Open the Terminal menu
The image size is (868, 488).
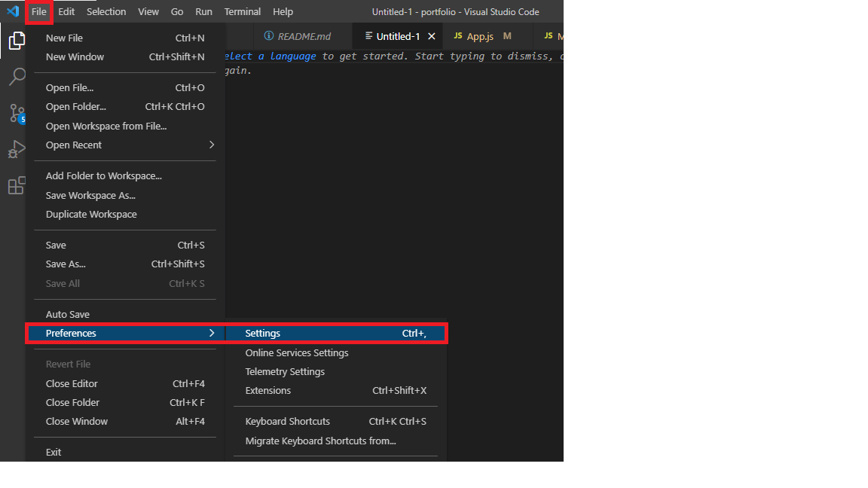point(243,11)
